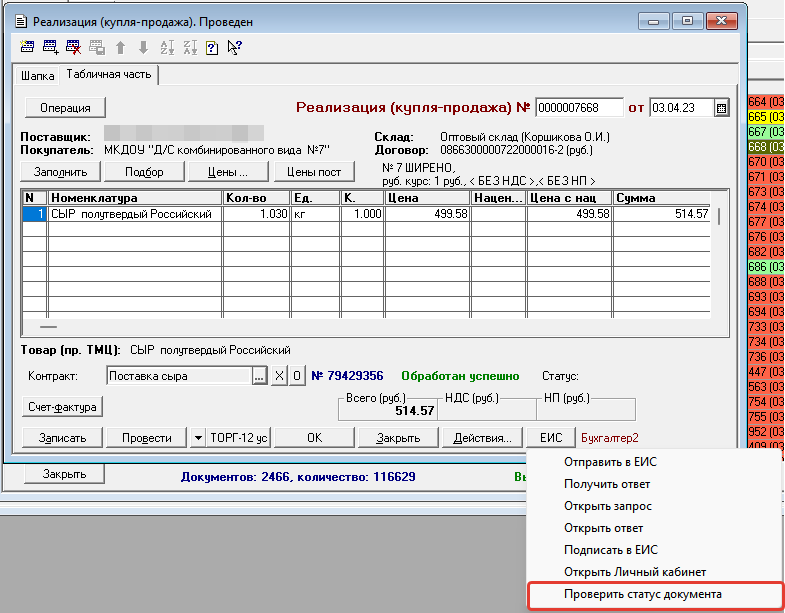Switch to the Шапка tab

[x=38, y=75]
